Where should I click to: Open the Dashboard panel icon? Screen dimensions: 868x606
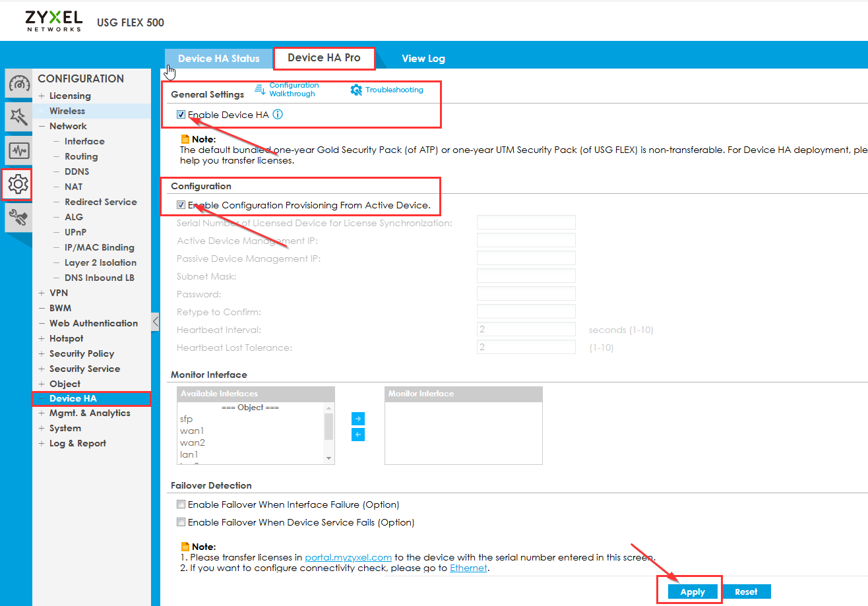pos(18,83)
